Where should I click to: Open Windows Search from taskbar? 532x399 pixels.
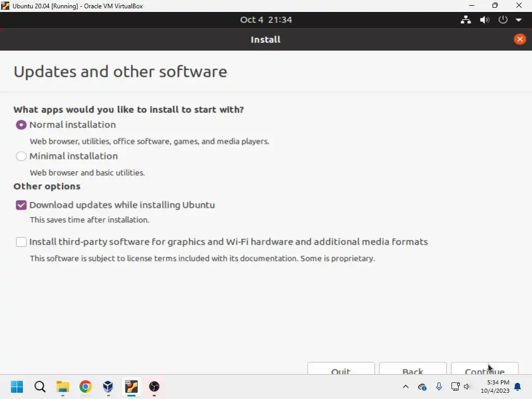click(39, 387)
